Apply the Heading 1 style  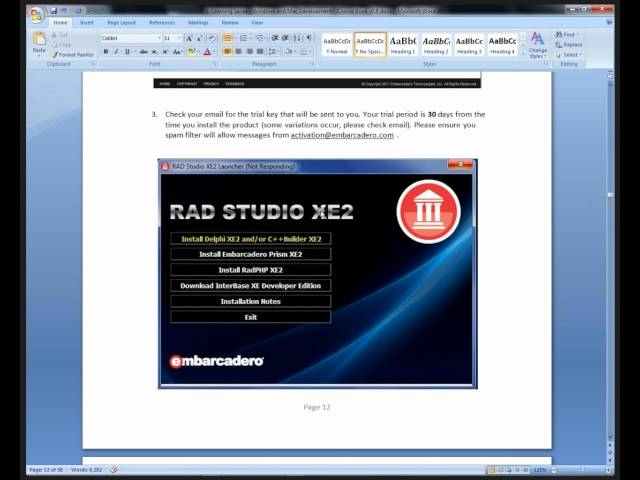pos(403,45)
